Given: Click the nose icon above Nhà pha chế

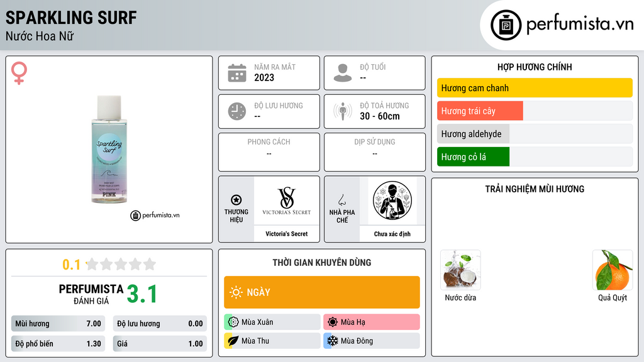Looking at the screenshot, I should coord(341,200).
